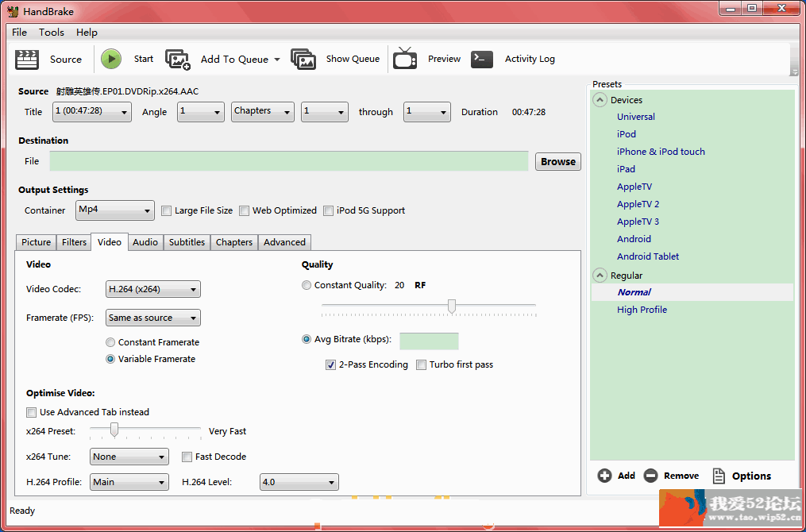Image resolution: width=806 pixels, height=532 pixels.
Task: Click the destination File path field
Action: click(289, 161)
